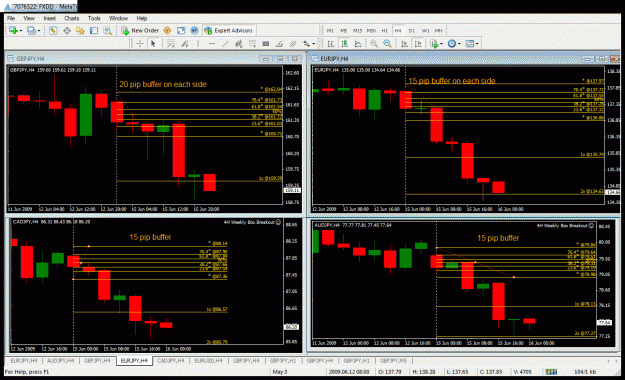The width and height of the screenshot is (625, 380).
Task: Zoom in on the chart
Action: click(x=373, y=44)
